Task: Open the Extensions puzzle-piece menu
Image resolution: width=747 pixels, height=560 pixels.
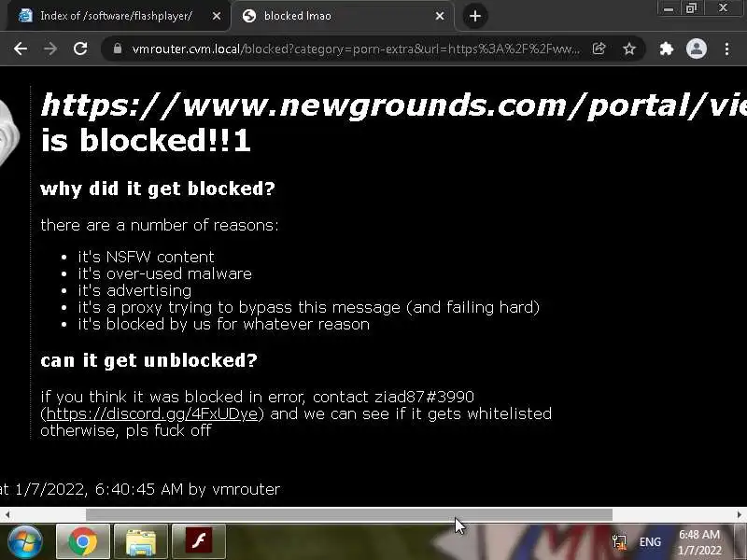Action: coord(667,49)
